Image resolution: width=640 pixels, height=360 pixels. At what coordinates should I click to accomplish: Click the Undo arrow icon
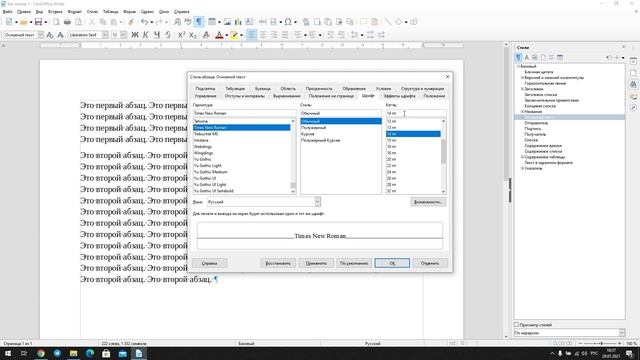(144, 22)
